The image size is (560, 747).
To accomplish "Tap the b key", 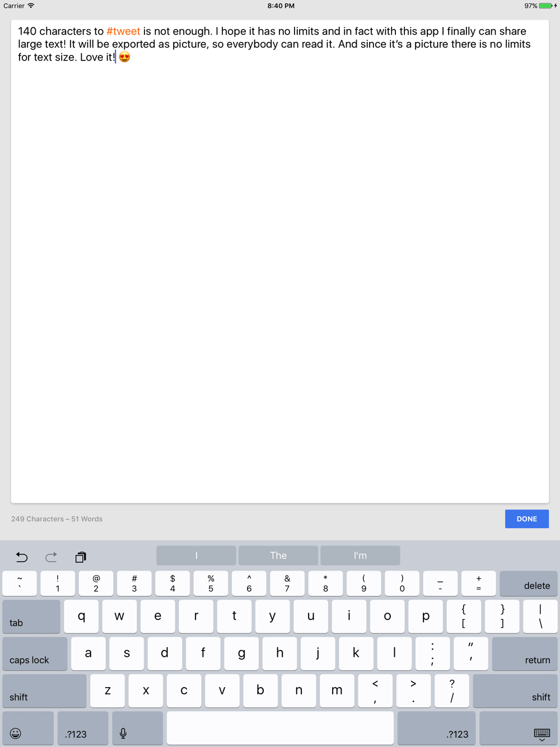I will tap(260, 691).
